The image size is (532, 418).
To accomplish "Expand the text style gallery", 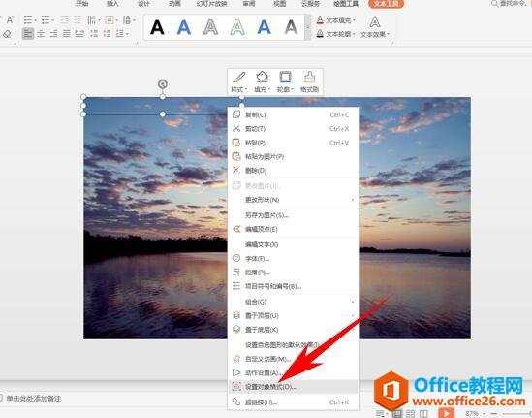I will point(308,27).
